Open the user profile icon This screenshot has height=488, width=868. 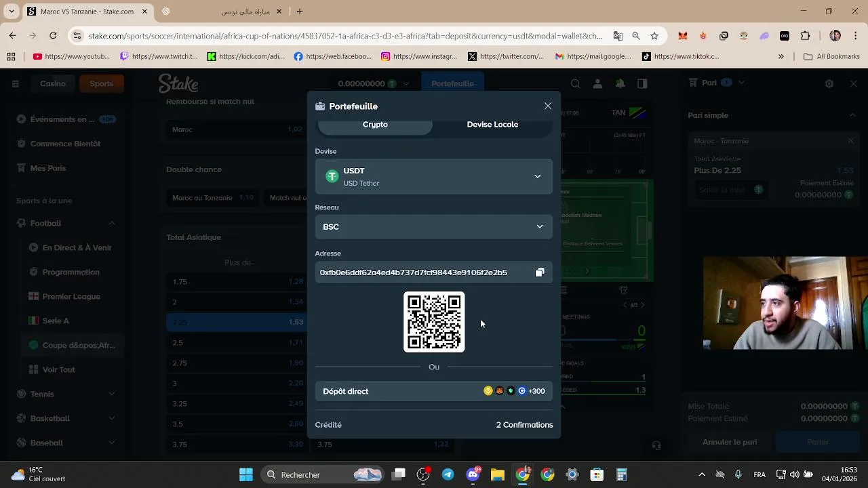(x=597, y=83)
